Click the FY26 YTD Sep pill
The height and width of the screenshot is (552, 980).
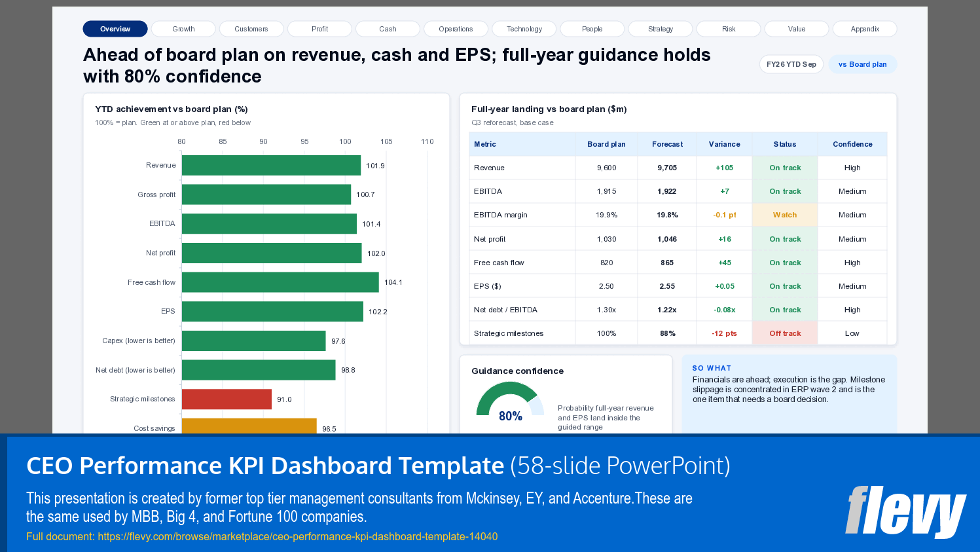[x=791, y=64]
